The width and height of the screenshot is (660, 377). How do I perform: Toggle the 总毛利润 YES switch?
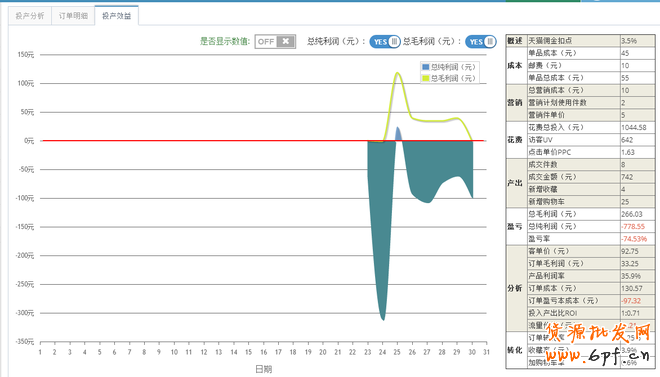(x=481, y=42)
